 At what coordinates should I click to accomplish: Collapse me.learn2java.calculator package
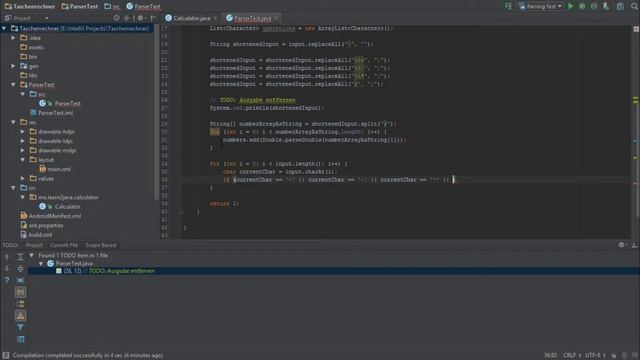tap(23, 197)
